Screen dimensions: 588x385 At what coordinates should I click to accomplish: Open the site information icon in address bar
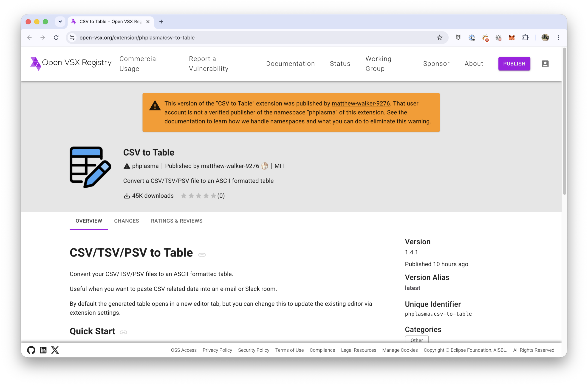(72, 38)
